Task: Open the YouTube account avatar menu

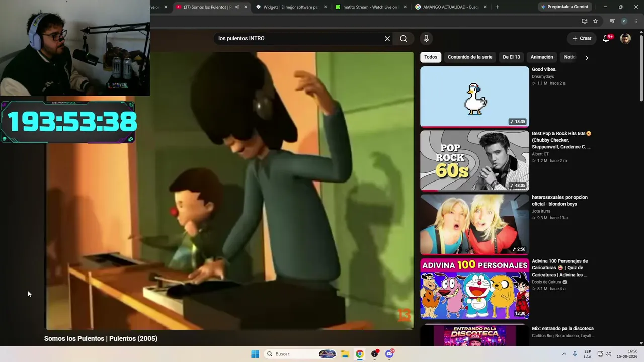Action: tap(625, 38)
